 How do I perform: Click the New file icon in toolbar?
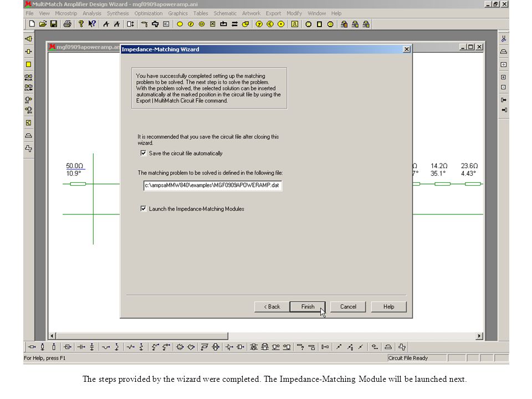(x=32, y=24)
